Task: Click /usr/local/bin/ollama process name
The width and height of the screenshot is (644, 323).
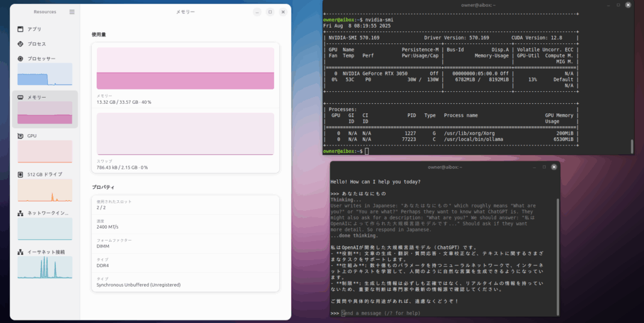Action: tap(473, 139)
